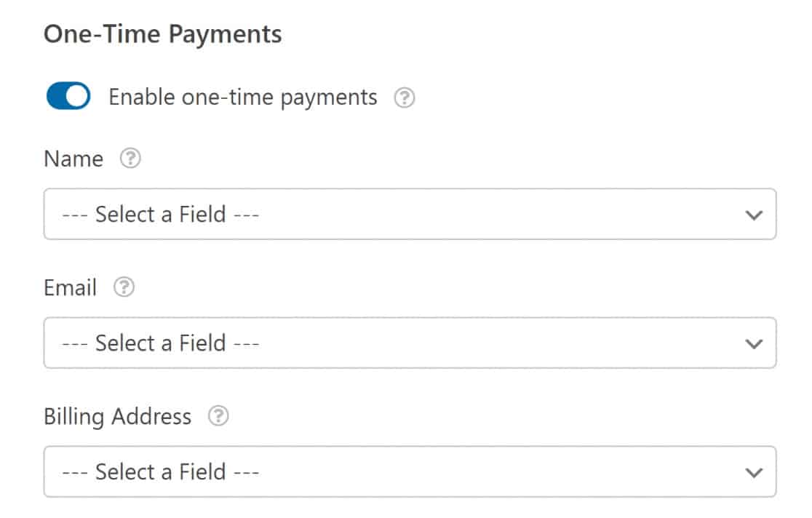Viewport: 812px width, 518px height.
Task: Open the Name field dropdown
Action: [410, 215]
